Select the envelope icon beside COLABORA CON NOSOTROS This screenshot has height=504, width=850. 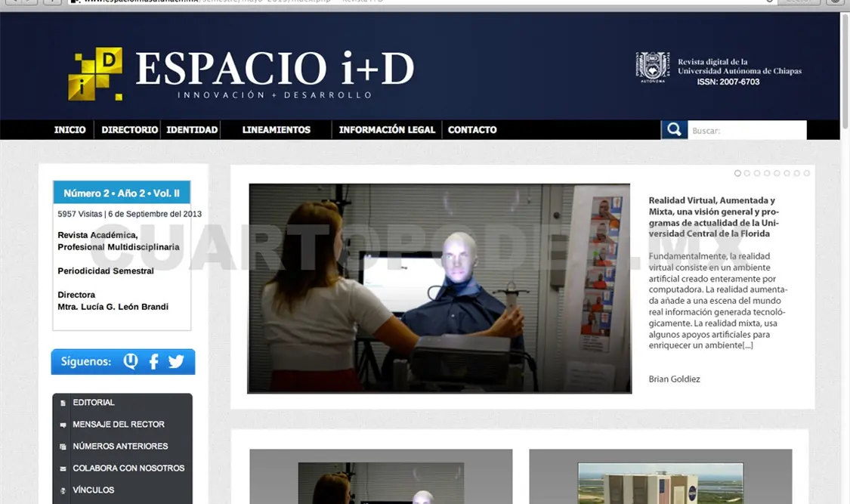click(62, 468)
